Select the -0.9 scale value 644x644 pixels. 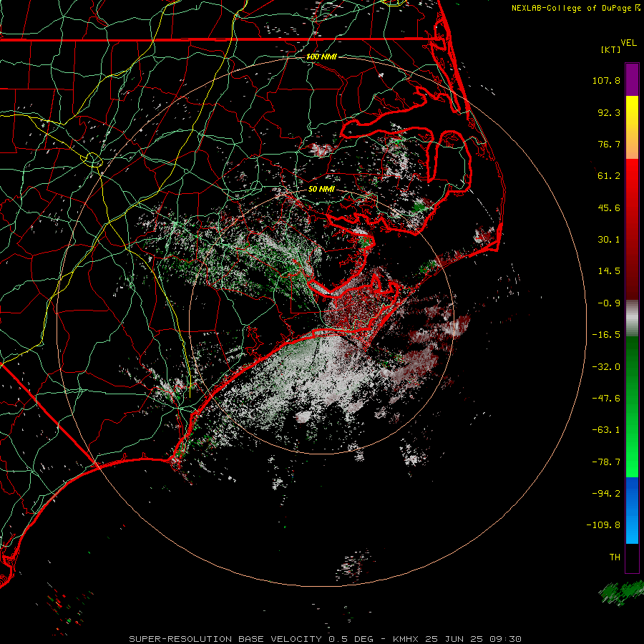pyautogui.click(x=609, y=303)
